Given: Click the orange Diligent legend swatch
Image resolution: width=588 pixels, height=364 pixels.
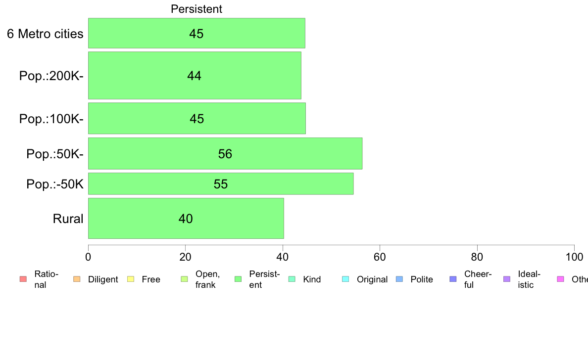Looking at the screenshot, I should point(77,279).
